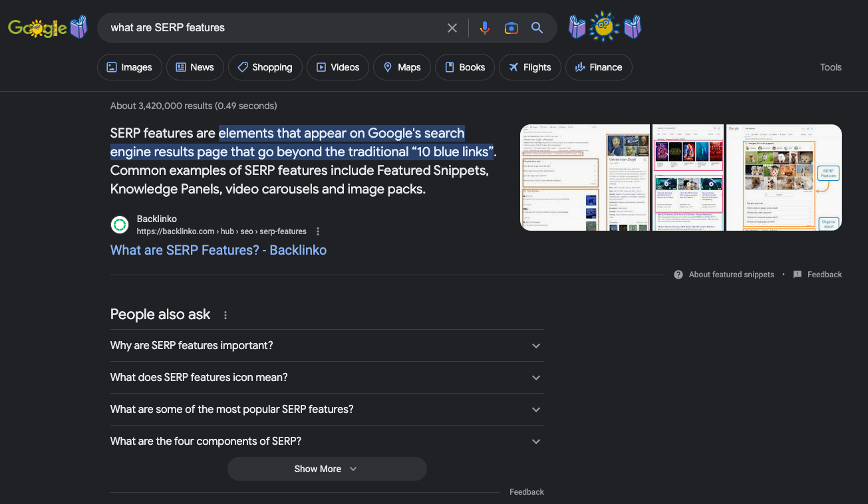The image size is (868, 504).
Task: Select the Images filter icon
Action: 110,66
